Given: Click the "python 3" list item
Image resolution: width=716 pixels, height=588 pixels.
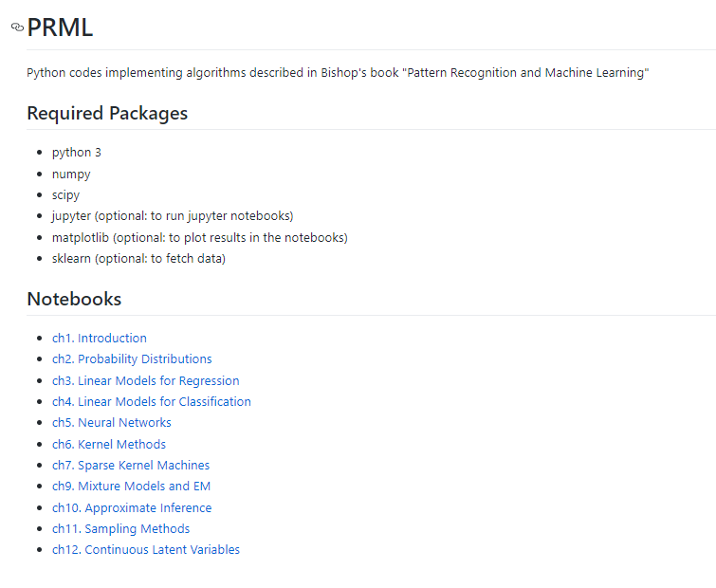Looking at the screenshot, I should click(77, 152).
